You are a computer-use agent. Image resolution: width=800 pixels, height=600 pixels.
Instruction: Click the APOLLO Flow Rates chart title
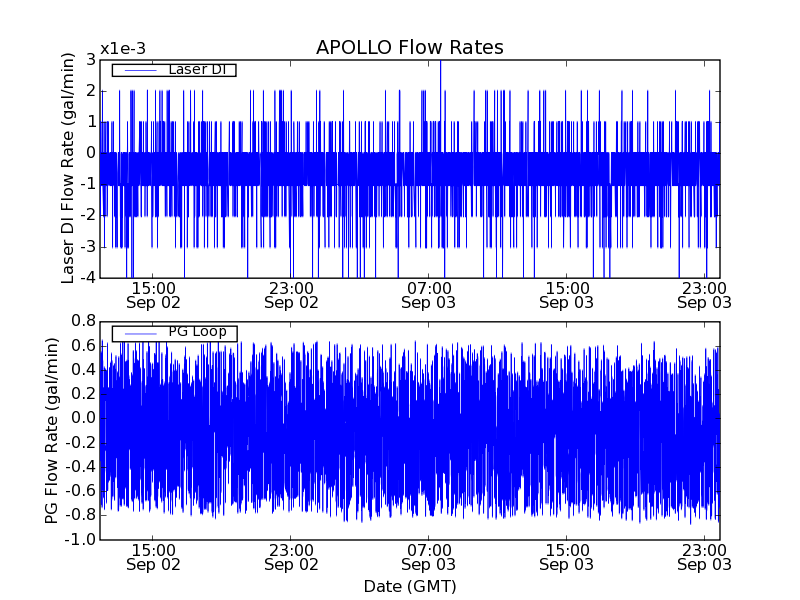click(409, 47)
